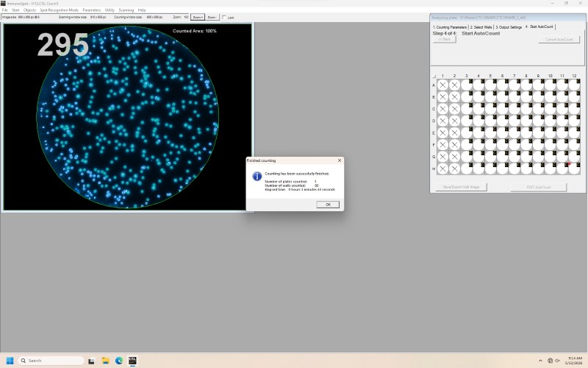Select well H2 marked with X
Viewport: 588px width, 368px height.
(454, 169)
